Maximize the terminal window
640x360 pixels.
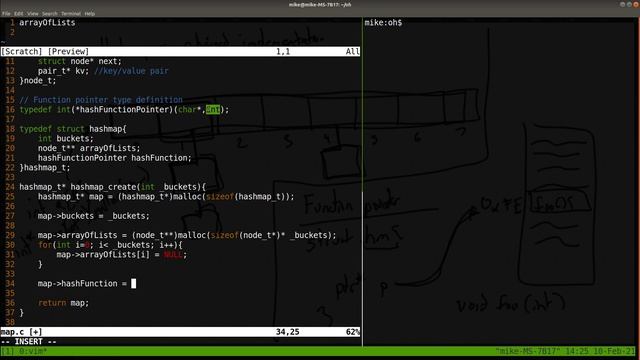629,4
